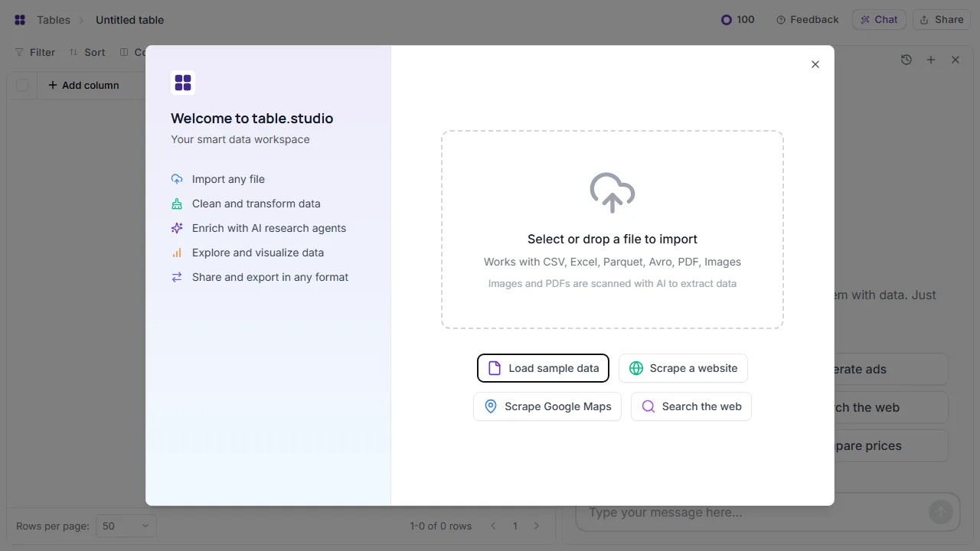The image size is (980, 551).
Task: Open the Chat panel
Action: tap(878, 19)
